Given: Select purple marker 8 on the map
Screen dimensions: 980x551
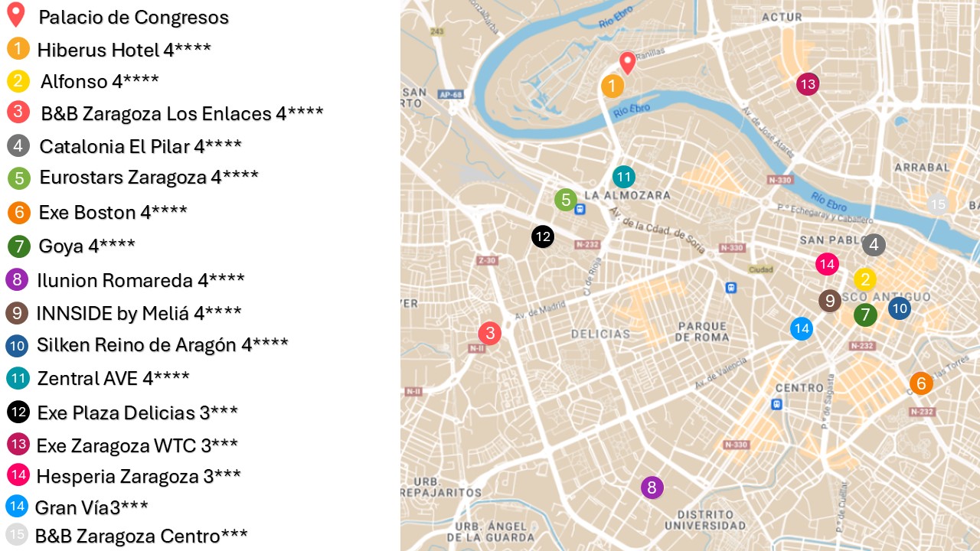Looking at the screenshot, I should pos(652,487).
